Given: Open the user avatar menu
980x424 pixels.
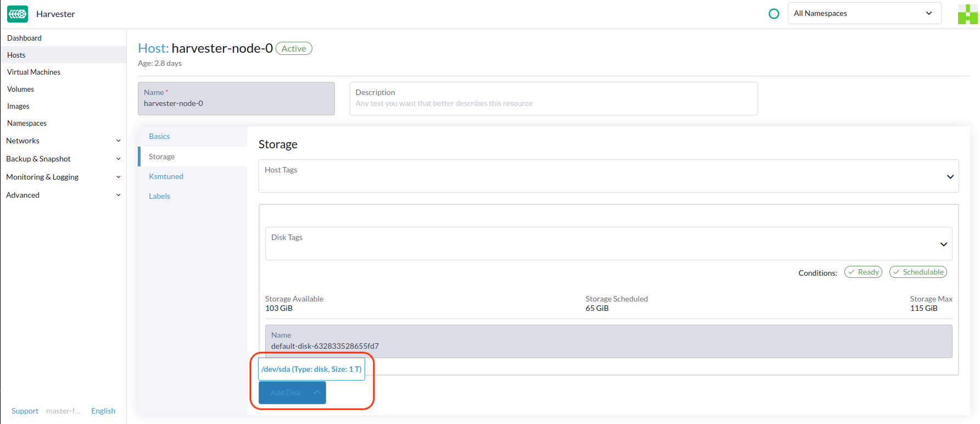Looking at the screenshot, I should pyautogui.click(x=967, y=14).
